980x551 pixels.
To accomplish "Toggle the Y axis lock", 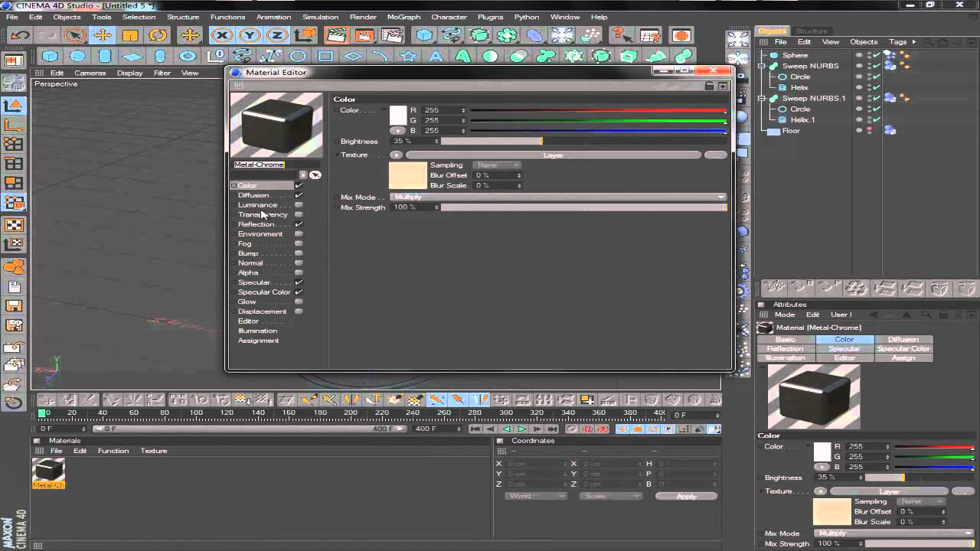I will [x=249, y=35].
